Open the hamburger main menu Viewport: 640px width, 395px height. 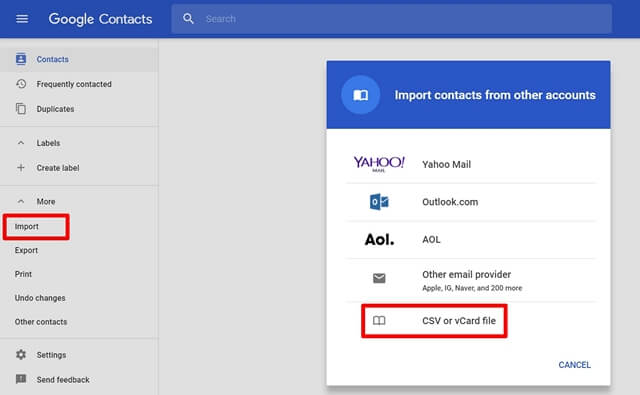coord(22,19)
